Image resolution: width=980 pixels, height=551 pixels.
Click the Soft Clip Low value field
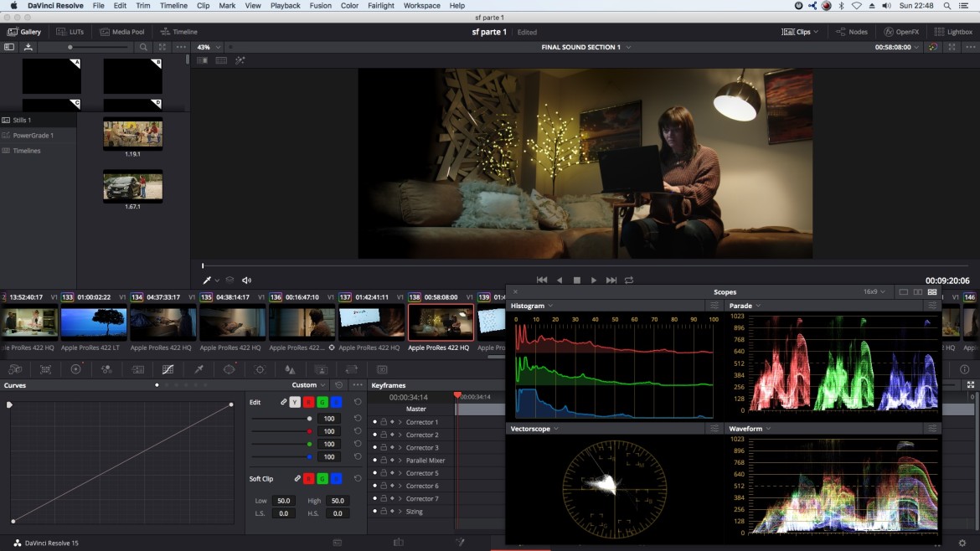(284, 501)
